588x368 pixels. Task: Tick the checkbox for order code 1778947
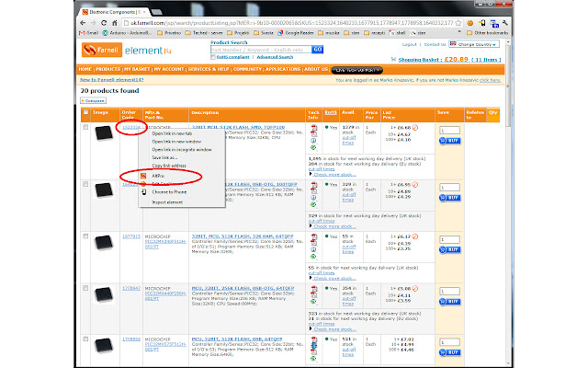pos(85,288)
